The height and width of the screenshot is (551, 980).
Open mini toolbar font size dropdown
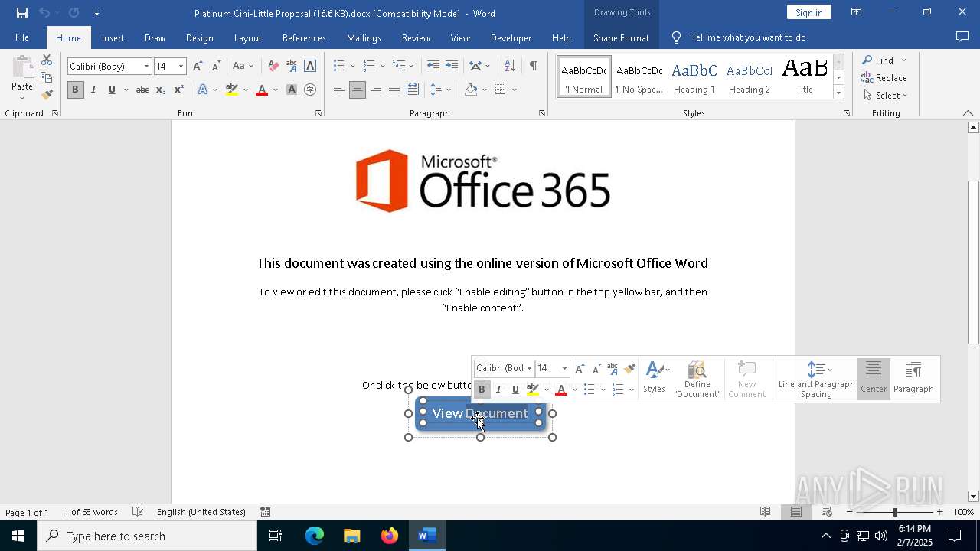coord(565,369)
